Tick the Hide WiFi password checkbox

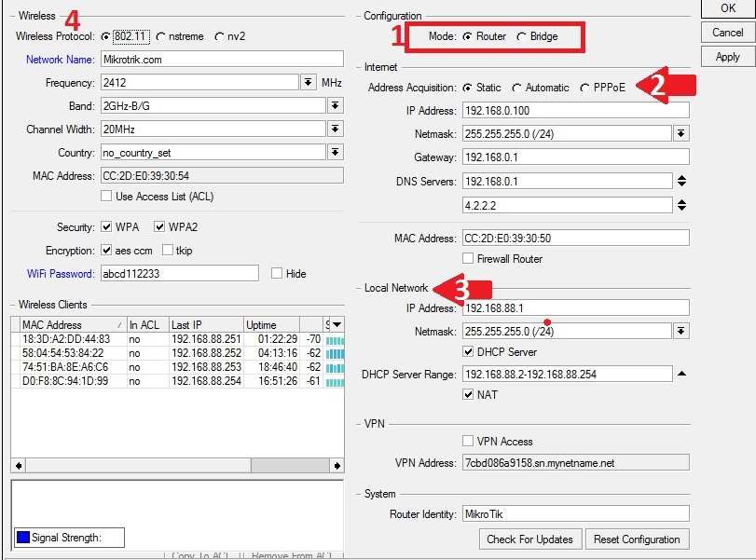coord(276,273)
